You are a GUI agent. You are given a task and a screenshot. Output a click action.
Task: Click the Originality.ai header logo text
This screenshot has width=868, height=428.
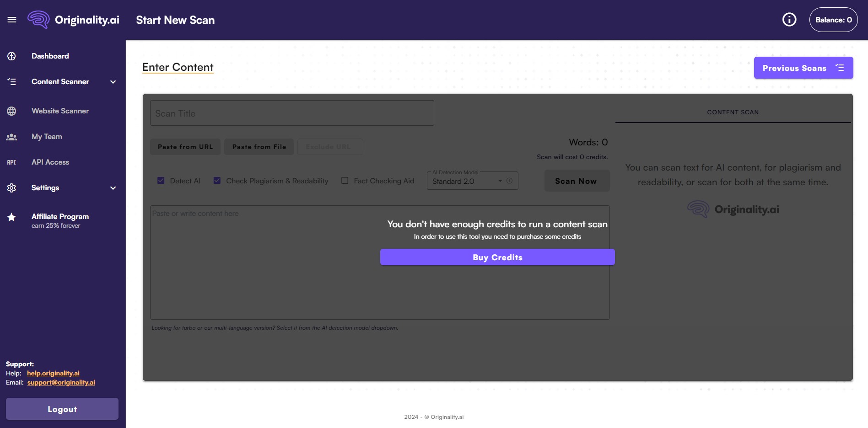[x=87, y=20]
